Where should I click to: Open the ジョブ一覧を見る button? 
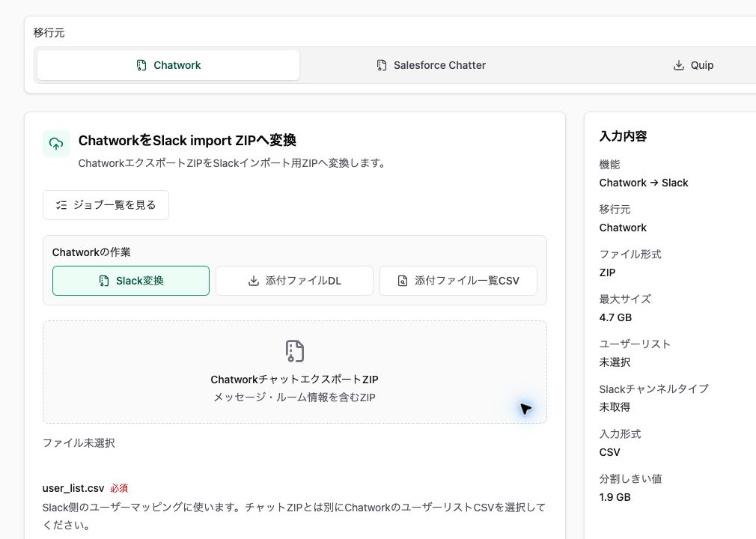[x=106, y=205]
